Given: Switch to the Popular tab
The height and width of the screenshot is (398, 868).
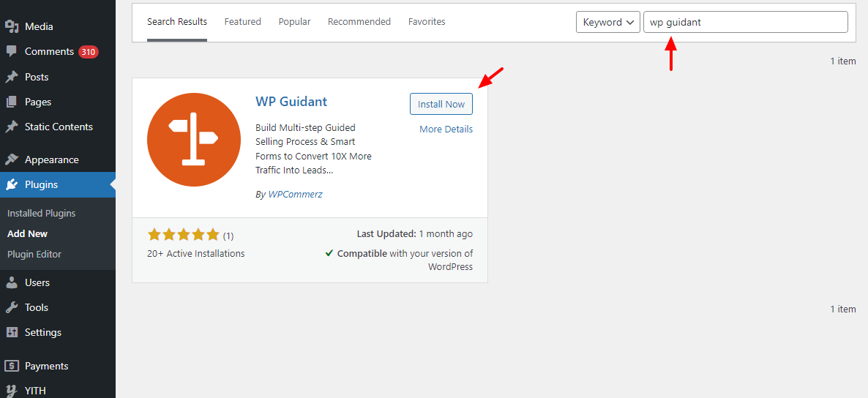Looking at the screenshot, I should [x=294, y=22].
